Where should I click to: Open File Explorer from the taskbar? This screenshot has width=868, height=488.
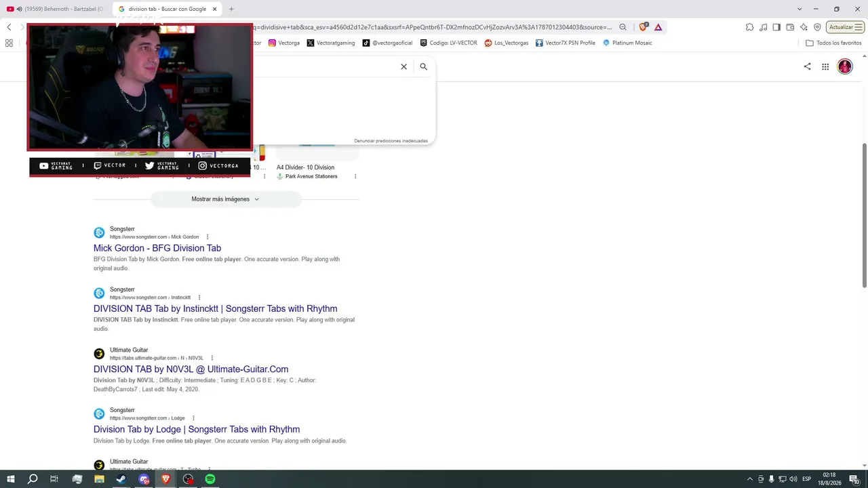coord(99,479)
